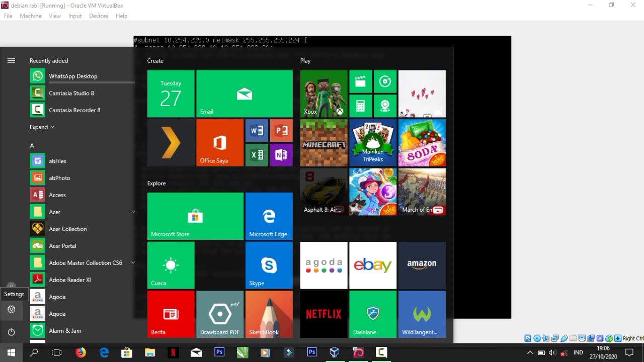Launch Camtasia Recorder 8
Image resolution: width=644 pixels, height=362 pixels.
tap(83, 110)
